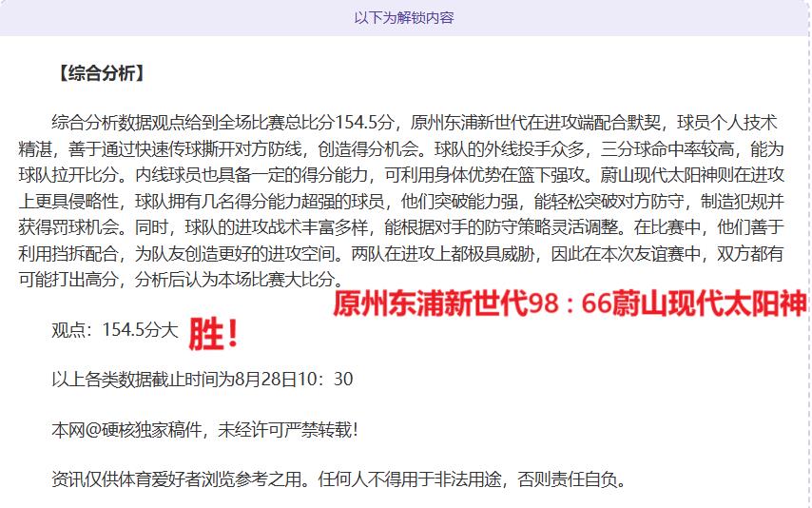The height and width of the screenshot is (508, 812).
Task: Click red score text 原州东浦新世代98：66蔚山现代太阳神
Action: pyautogui.click(x=570, y=303)
